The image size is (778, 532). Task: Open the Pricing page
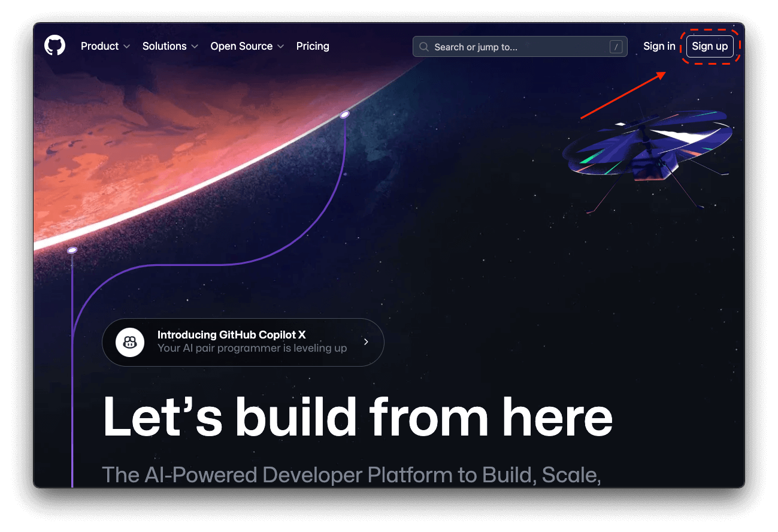click(313, 46)
